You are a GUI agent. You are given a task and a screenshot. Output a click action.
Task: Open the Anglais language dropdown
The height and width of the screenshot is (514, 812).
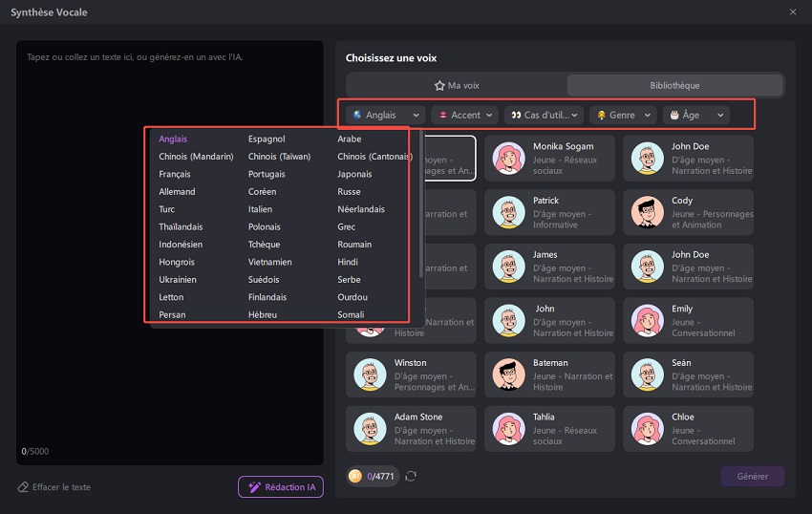click(386, 115)
